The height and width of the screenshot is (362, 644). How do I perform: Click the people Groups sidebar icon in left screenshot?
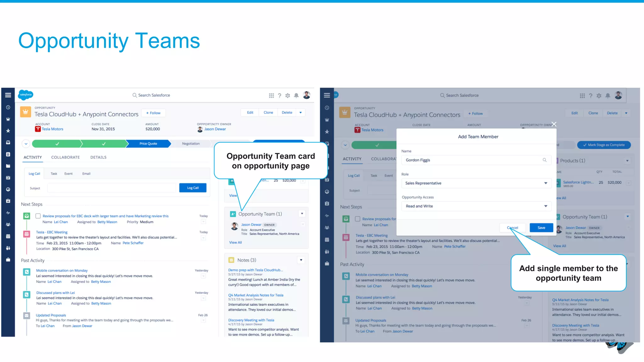pos(8,224)
